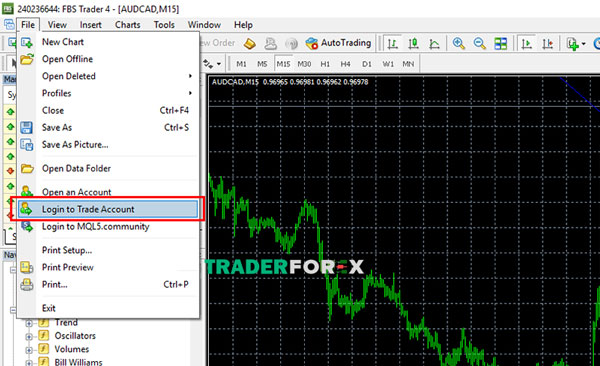Switch timeframe to W1
This screenshot has width=600, height=366.
coord(388,64)
